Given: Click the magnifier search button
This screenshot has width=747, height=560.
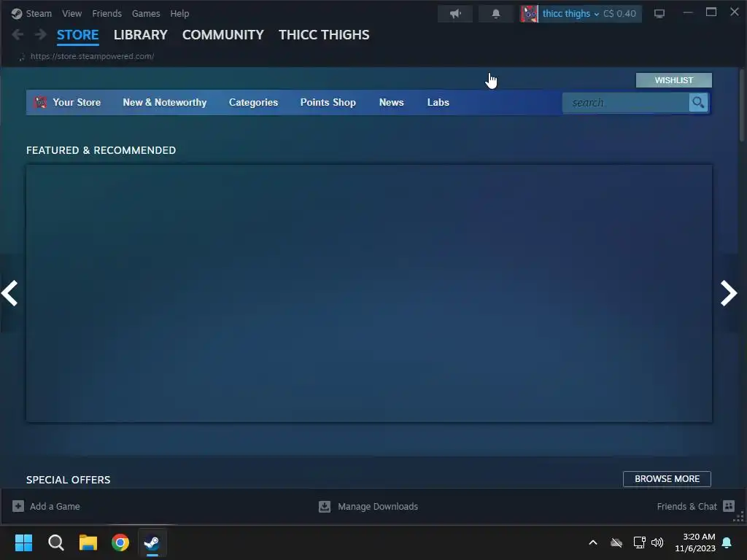Looking at the screenshot, I should coord(698,102).
